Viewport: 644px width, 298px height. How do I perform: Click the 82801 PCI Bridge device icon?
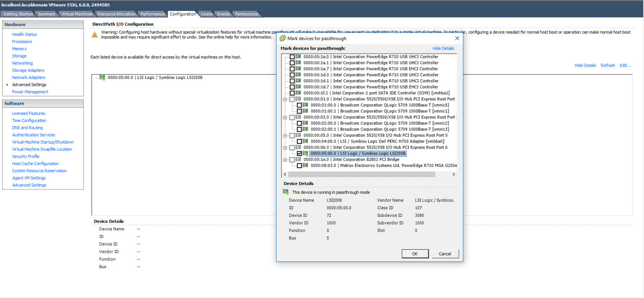coord(298,160)
